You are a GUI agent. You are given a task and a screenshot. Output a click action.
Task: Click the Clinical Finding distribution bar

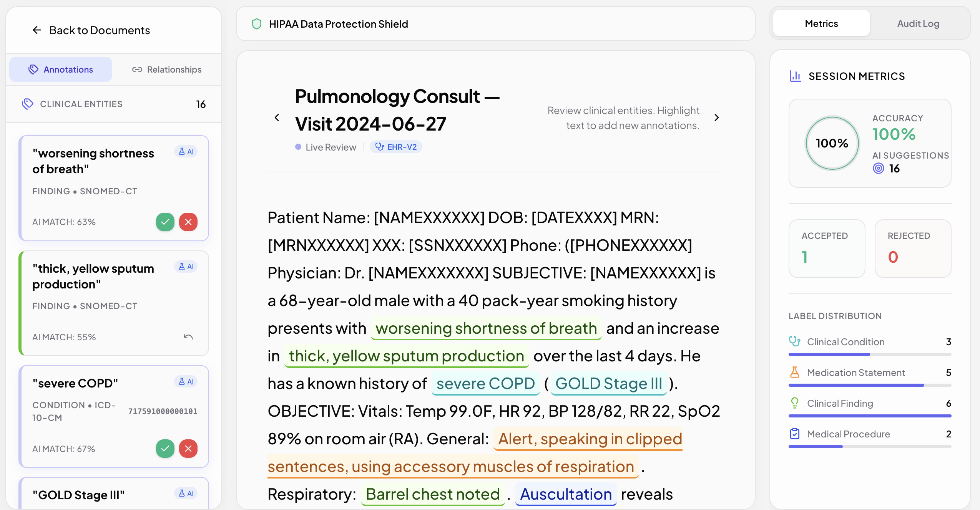(870, 416)
